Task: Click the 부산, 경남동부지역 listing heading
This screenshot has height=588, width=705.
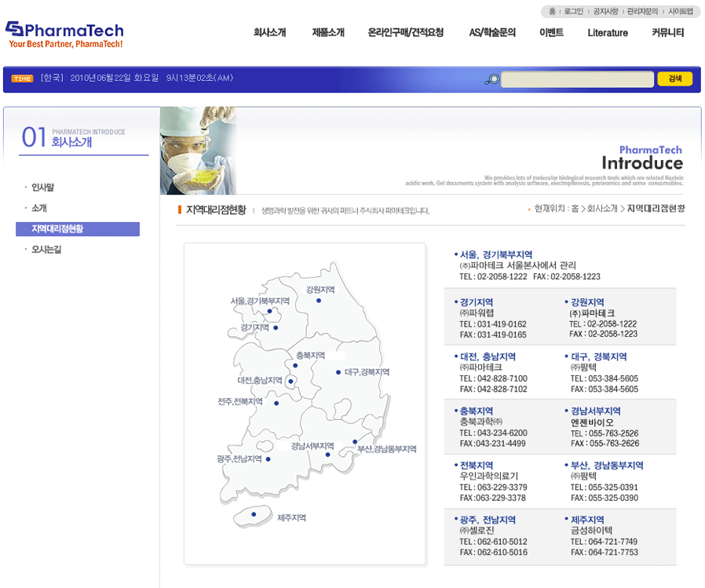Action: pos(607,466)
